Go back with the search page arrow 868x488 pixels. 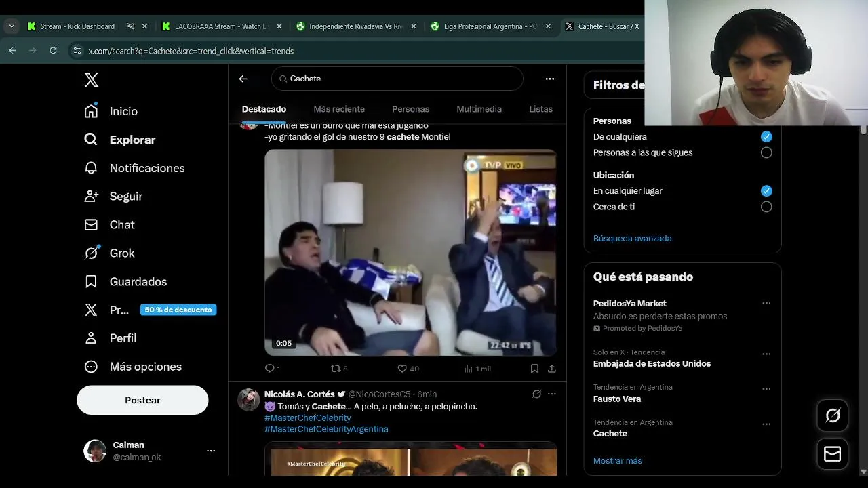pos(243,79)
